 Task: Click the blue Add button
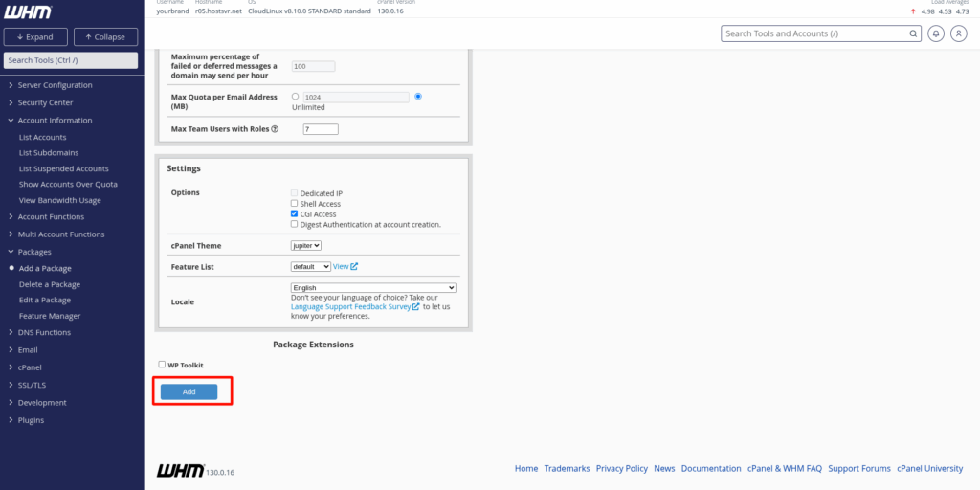click(x=189, y=391)
